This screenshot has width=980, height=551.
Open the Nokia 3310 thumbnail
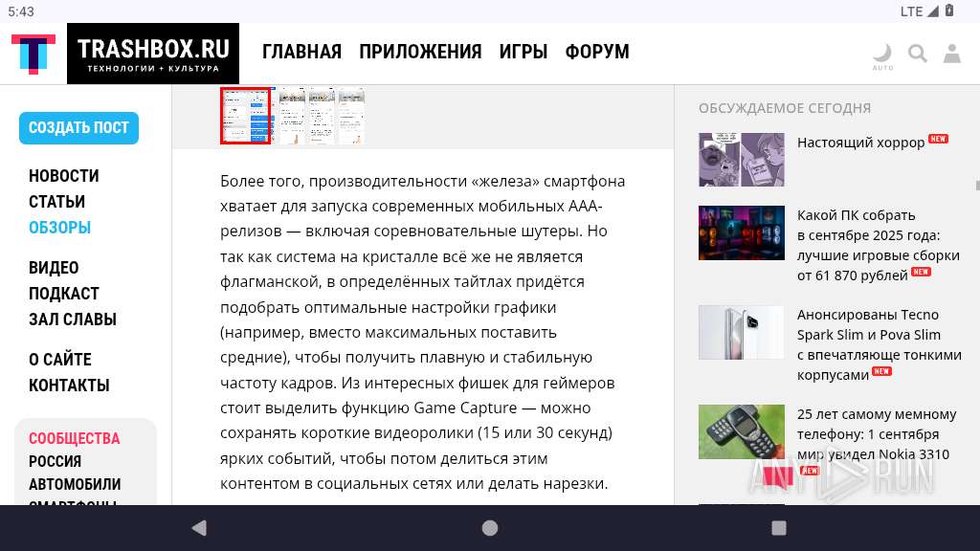point(742,431)
